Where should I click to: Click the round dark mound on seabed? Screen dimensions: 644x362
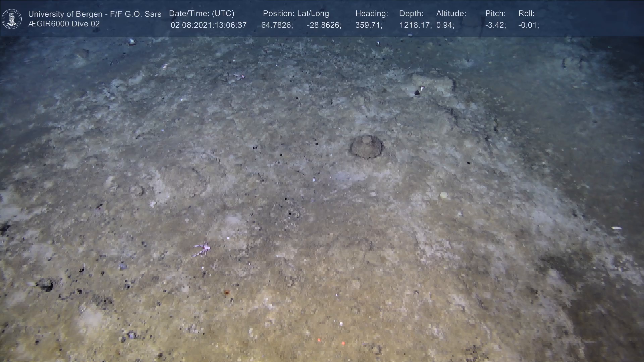pyautogui.click(x=366, y=147)
